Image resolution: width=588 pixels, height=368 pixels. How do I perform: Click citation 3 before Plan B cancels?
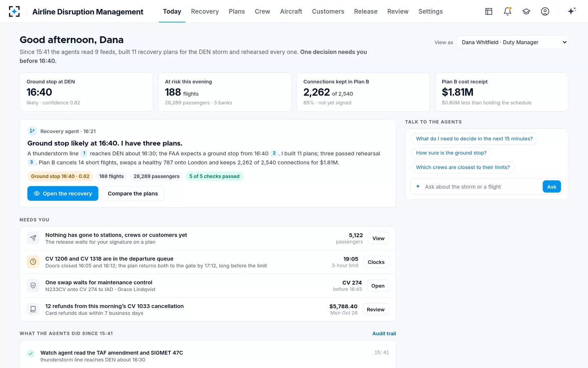click(31, 162)
